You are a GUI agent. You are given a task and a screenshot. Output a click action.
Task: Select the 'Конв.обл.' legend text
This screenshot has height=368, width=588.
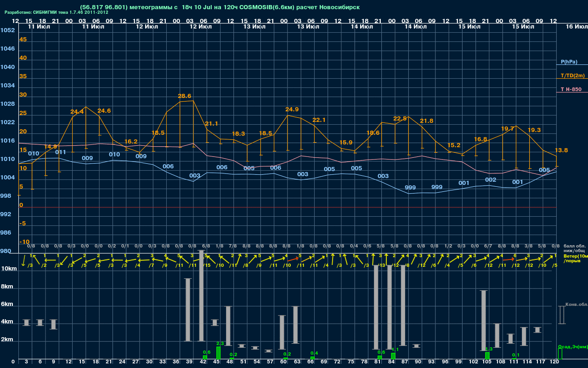coord(577,305)
